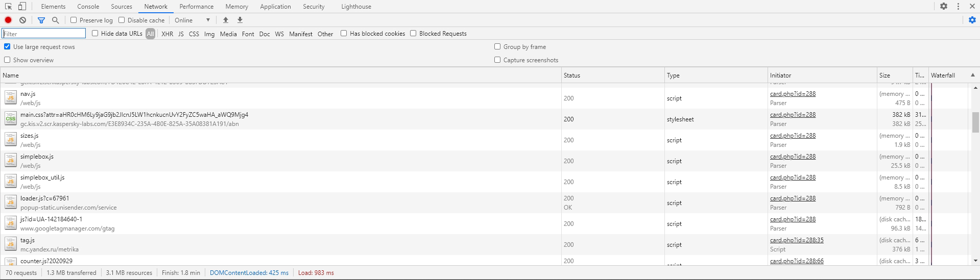Enable the Disable cache checkbox
Screen dimensions: 980x280
[x=122, y=20]
